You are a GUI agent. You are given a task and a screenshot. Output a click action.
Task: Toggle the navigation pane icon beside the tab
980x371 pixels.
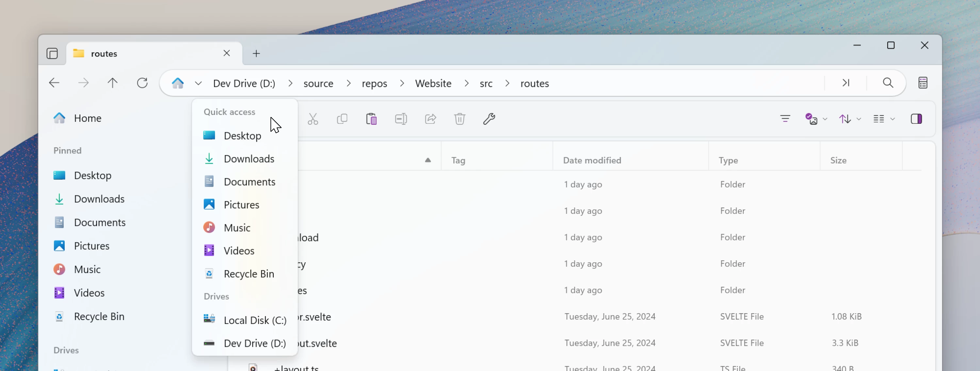click(x=52, y=53)
